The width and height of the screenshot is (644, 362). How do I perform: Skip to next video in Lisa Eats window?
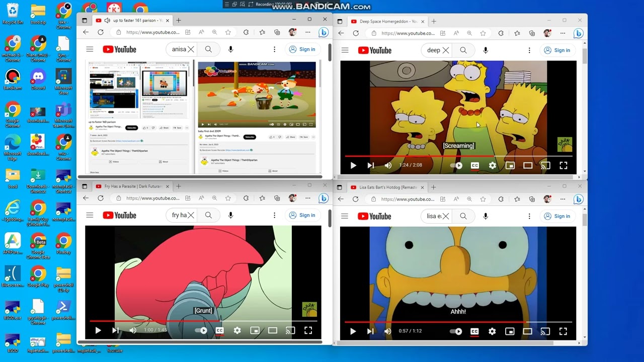(x=370, y=331)
